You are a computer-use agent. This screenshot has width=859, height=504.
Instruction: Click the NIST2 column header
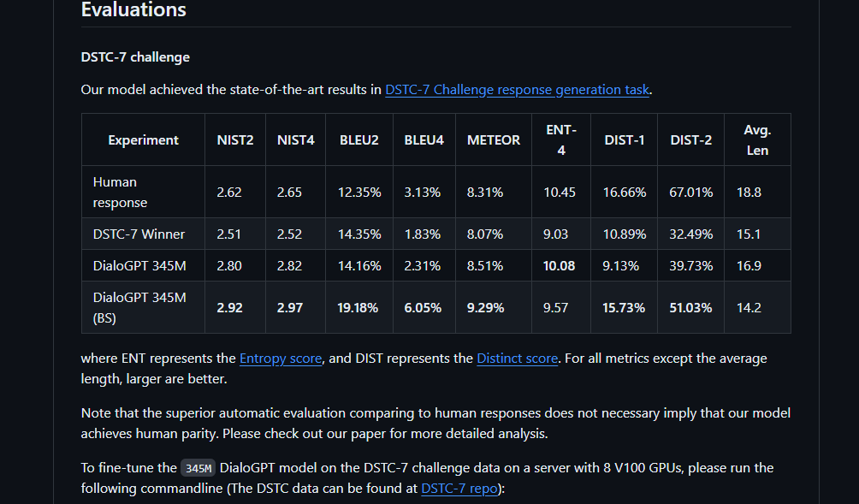pos(235,140)
